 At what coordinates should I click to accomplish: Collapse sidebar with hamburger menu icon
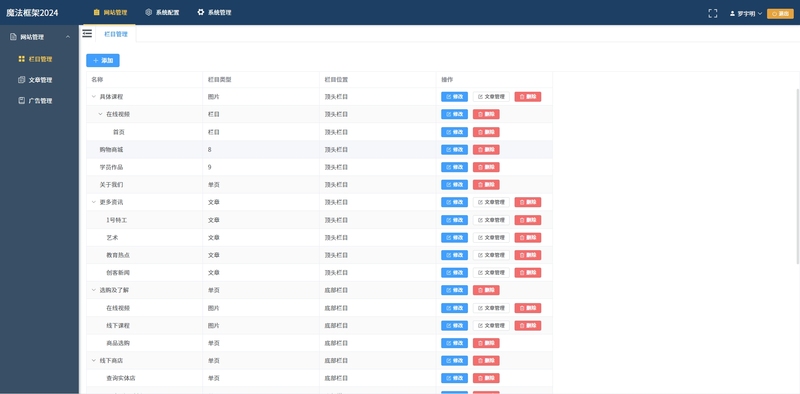87,34
